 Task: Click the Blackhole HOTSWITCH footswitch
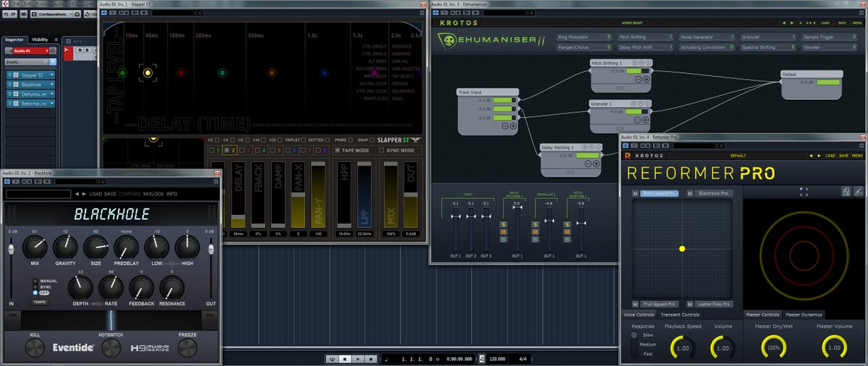point(111,349)
